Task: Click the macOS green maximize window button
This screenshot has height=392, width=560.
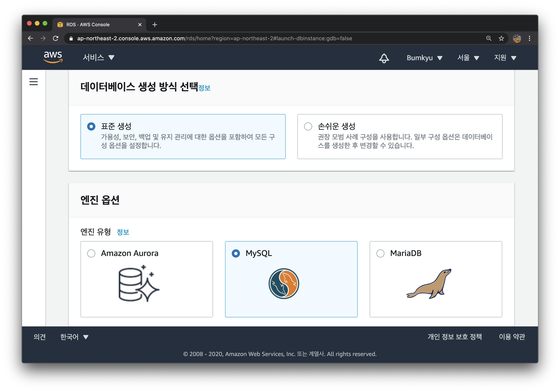Action: coord(45,23)
